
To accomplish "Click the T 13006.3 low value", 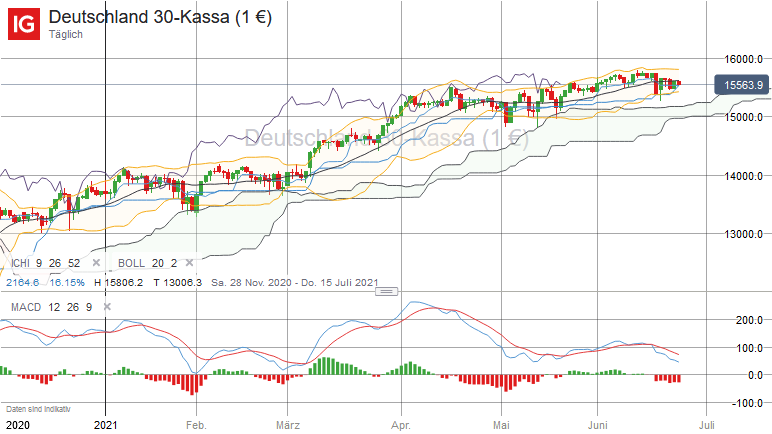I will [177, 283].
